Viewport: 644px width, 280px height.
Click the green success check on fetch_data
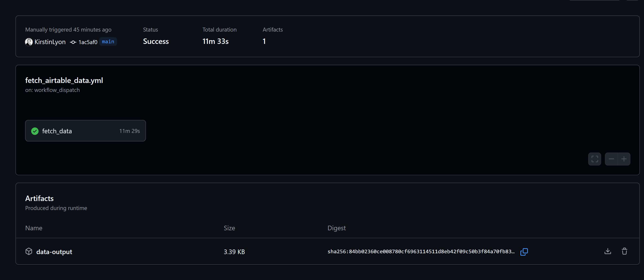35,131
